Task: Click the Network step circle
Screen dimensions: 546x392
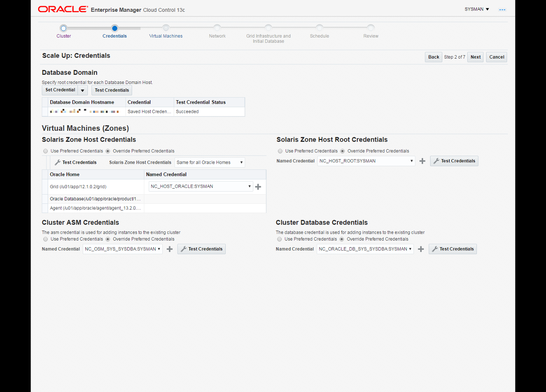Action: coord(217,28)
